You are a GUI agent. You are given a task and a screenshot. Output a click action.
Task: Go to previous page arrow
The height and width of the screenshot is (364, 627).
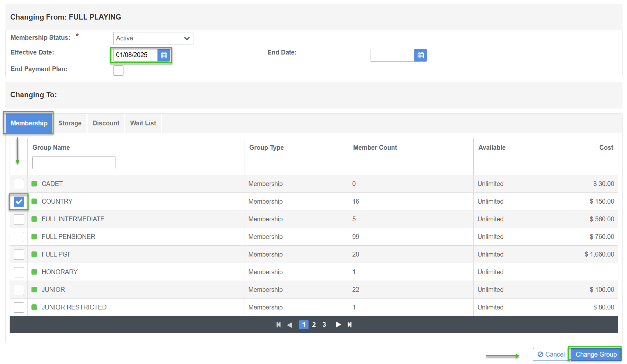(290, 325)
